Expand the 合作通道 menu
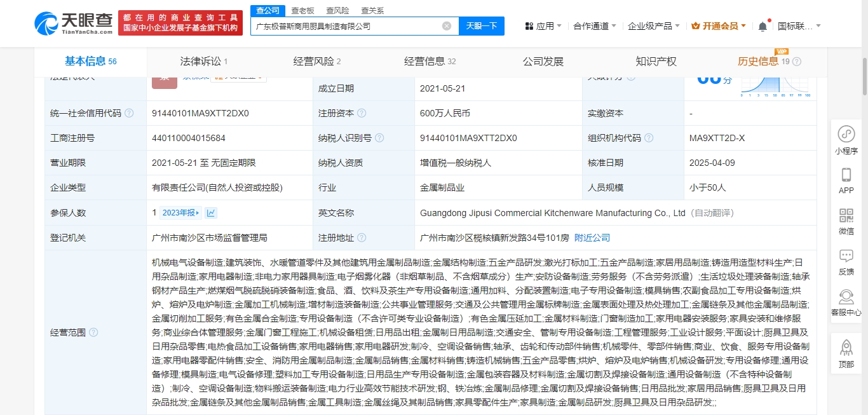The height and width of the screenshot is (415, 868). click(595, 26)
